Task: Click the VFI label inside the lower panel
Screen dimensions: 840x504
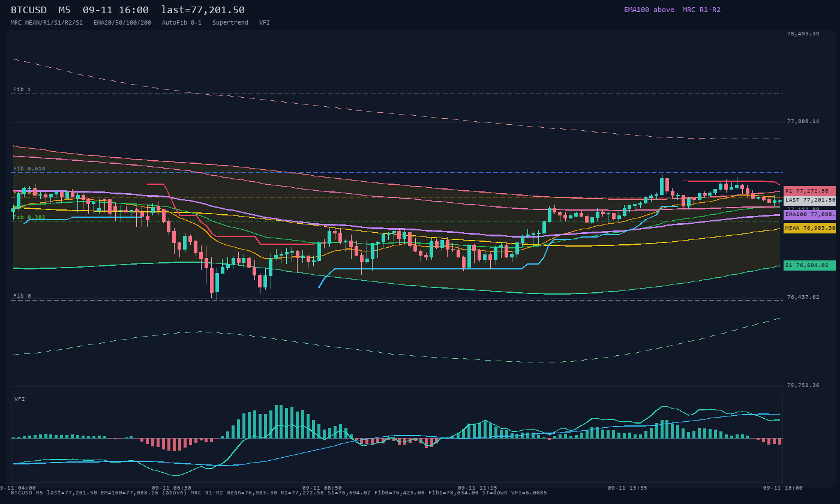Action: [20, 399]
